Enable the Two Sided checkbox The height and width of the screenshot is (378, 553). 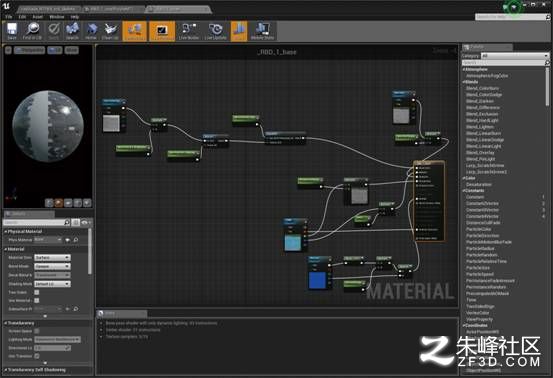pos(37,292)
